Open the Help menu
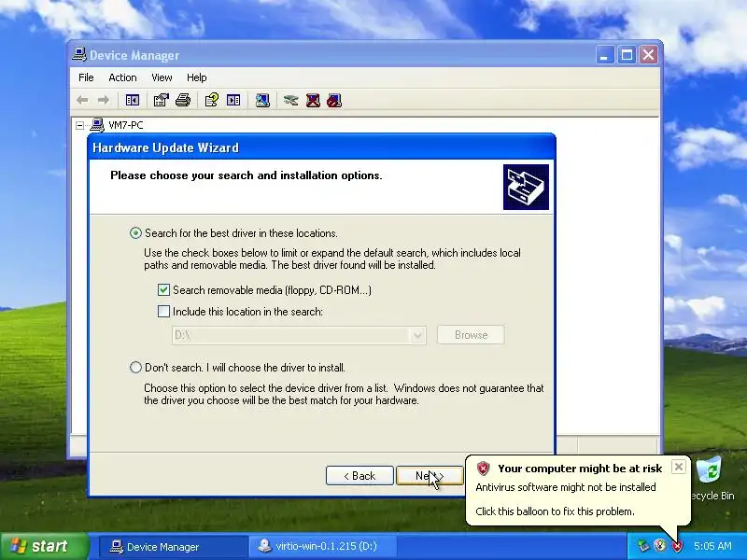Image resolution: width=747 pixels, height=560 pixels. tap(196, 77)
